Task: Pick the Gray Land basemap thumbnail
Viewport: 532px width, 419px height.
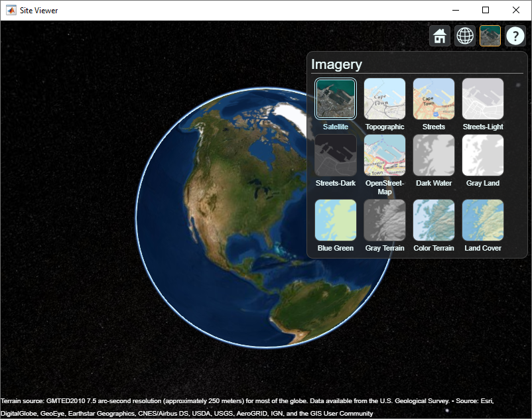Action: (x=483, y=155)
